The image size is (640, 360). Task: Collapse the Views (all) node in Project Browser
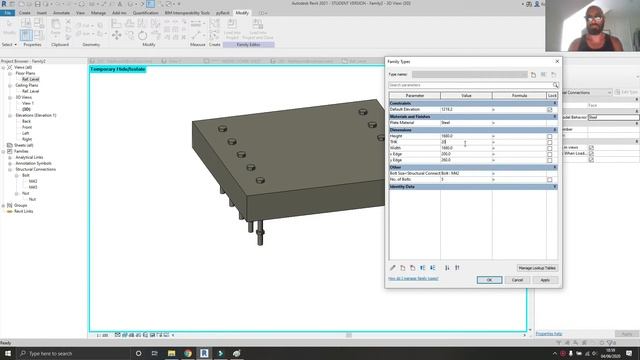[x=3, y=67]
